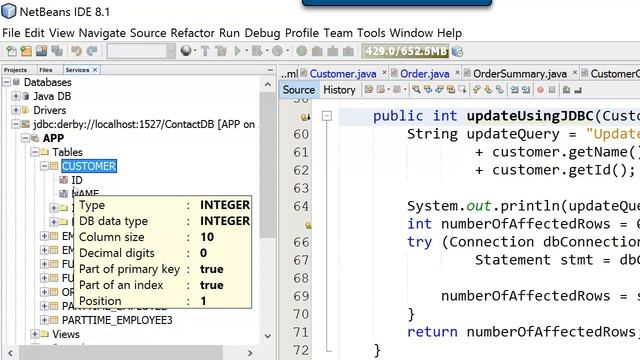Click the override marker icon beside updateUsingJDBC

[x=305, y=117]
